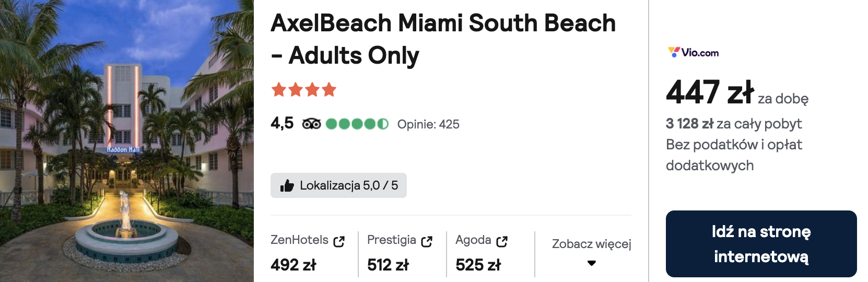Click the four-star hotel rating
This screenshot has width=868, height=282.
pyautogui.click(x=303, y=90)
